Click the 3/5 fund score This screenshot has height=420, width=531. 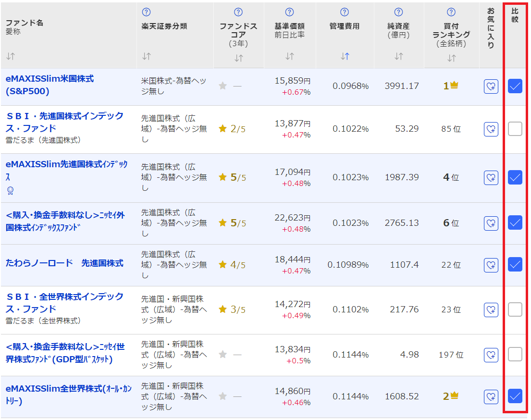238,309
